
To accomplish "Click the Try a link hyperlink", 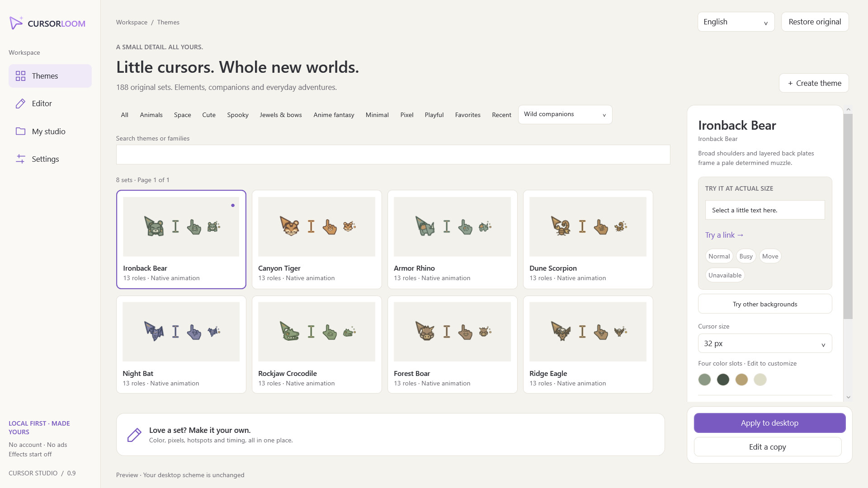I will point(724,235).
